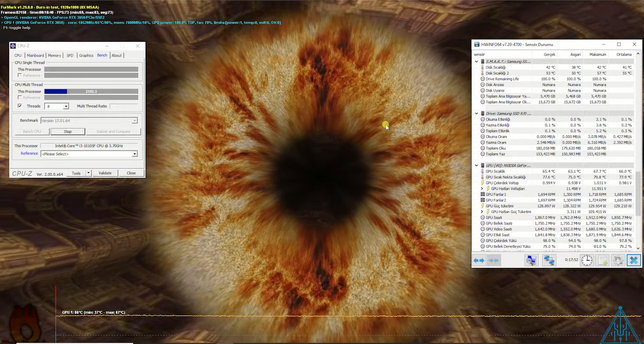644x344 pixels.
Task: Collapse the Drive Samsung SSD 970 group
Action: pyautogui.click(x=476, y=113)
